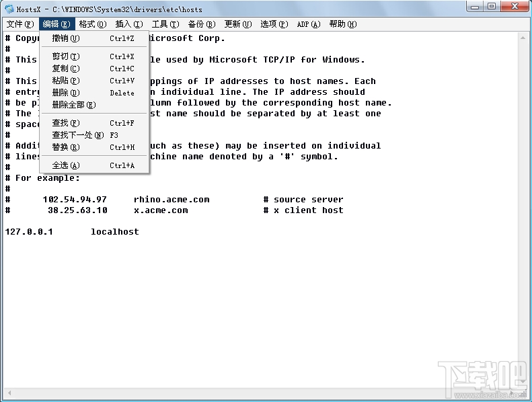Screen dimensions: 532x402
Task: Open the 备份(B) menu
Action: 202,24
